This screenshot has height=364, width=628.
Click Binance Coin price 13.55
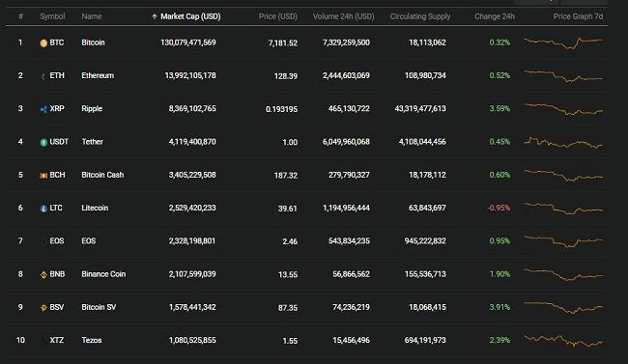pos(288,275)
